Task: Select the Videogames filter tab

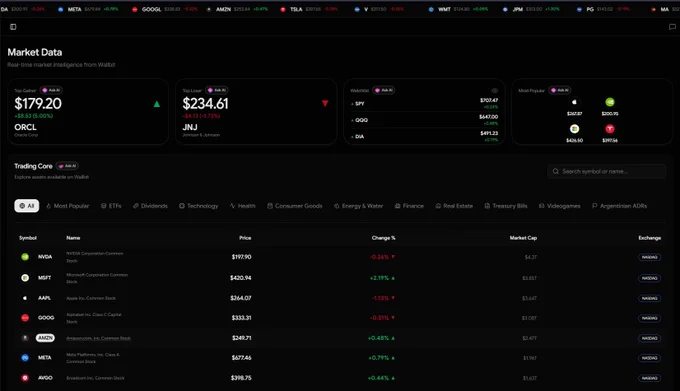Action: click(x=559, y=206)
